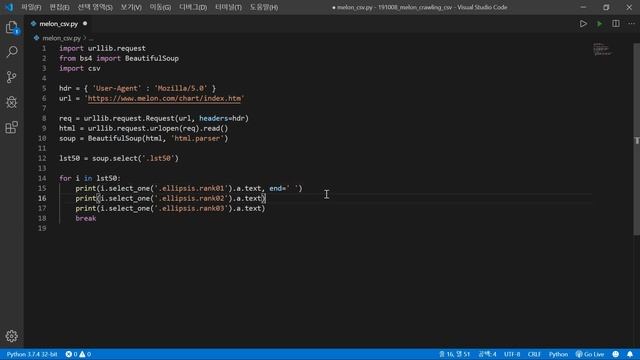Open the Source Control view icon
The image size is (640, 360).
click(12, 77)
